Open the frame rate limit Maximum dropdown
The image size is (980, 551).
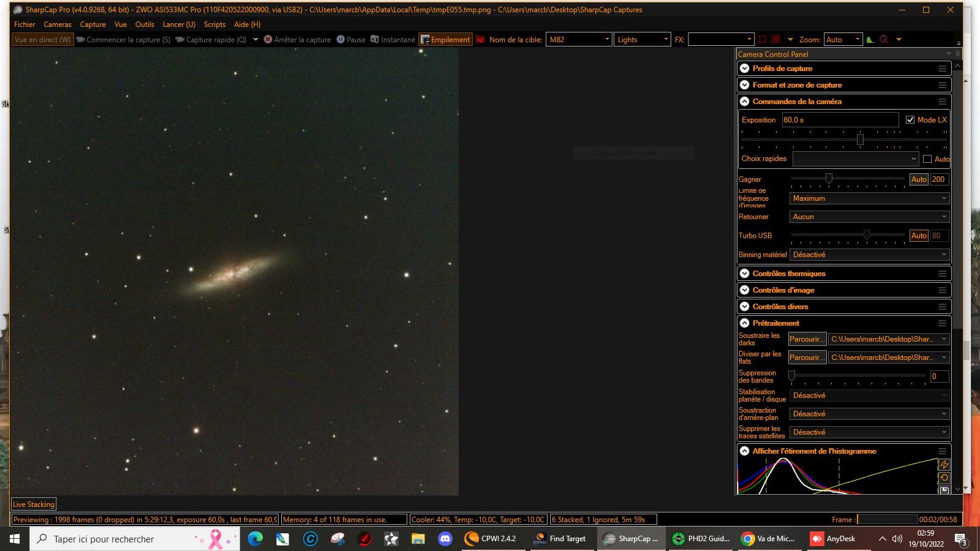coord(869,198)
